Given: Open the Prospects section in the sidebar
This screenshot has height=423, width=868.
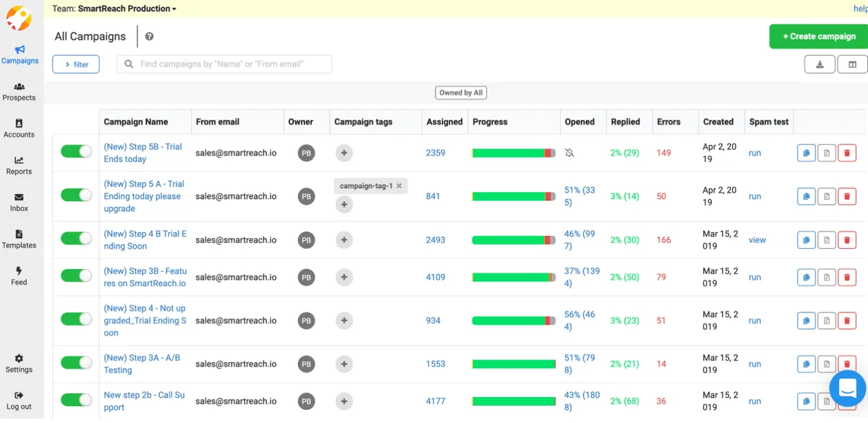Looking at the screenshot, I should [20, 92].
